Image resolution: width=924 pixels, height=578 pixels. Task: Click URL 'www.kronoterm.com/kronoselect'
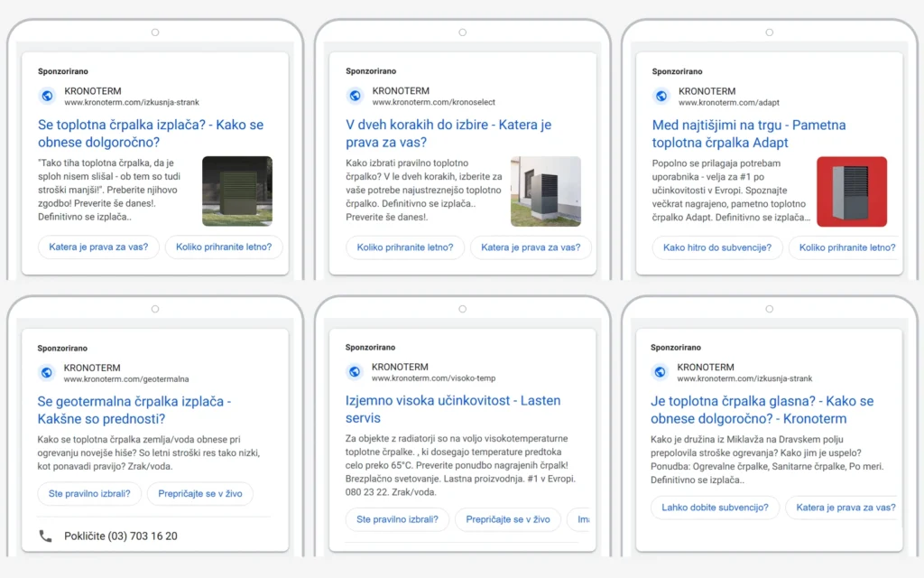pos(434,102)
